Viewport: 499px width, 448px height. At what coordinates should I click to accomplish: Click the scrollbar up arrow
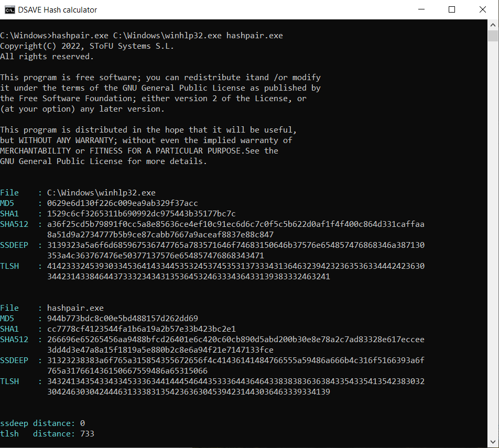[493, 24]
